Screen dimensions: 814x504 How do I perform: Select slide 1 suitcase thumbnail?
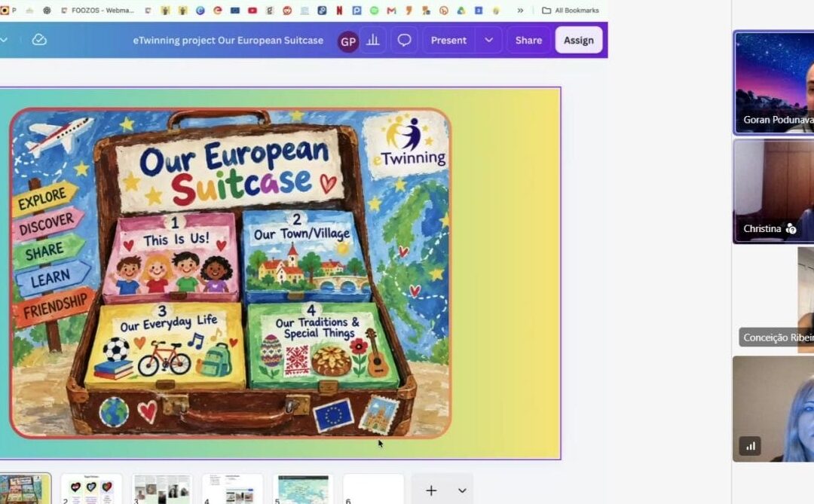[x=25, y=489]
